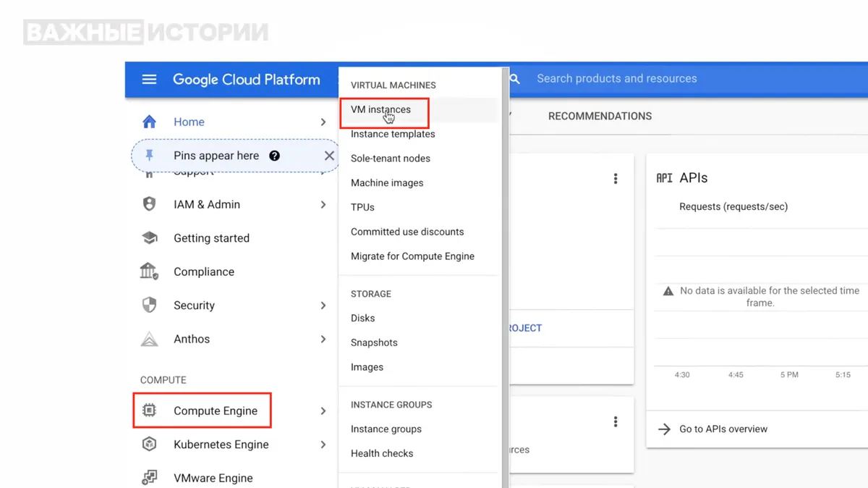Open Snapshots under Storage
The height and width of the screenshot is (488, 868).
click(374, 342)
